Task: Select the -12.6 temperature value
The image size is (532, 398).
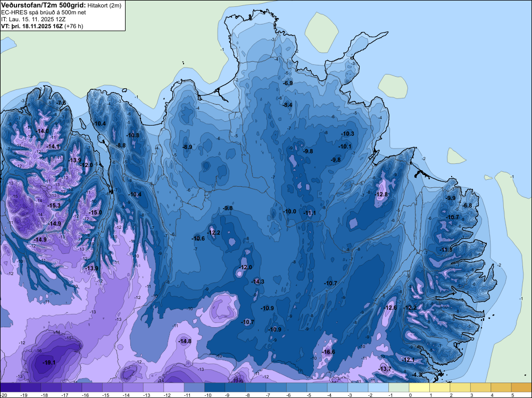Action: click(x=390, y=308)
